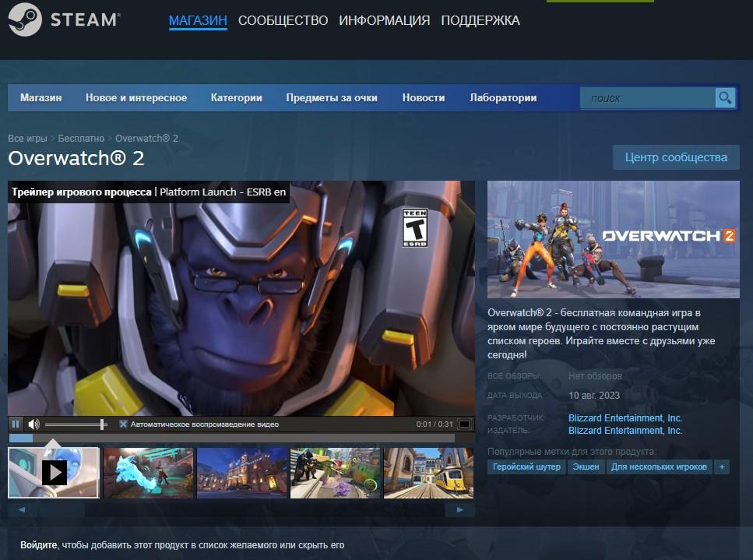The image size is (753, 560).
Task: Disable automatic video playback checkbox
Action: [123, 424]
